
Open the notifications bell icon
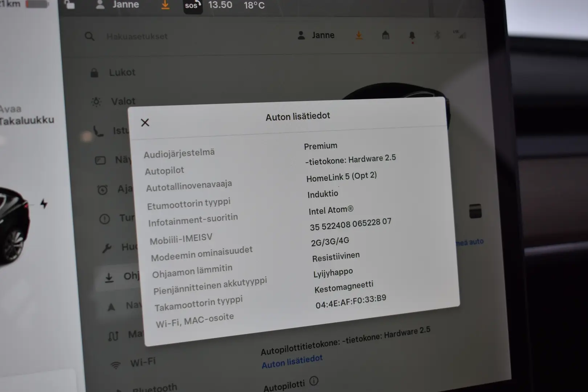click(412, 36)
